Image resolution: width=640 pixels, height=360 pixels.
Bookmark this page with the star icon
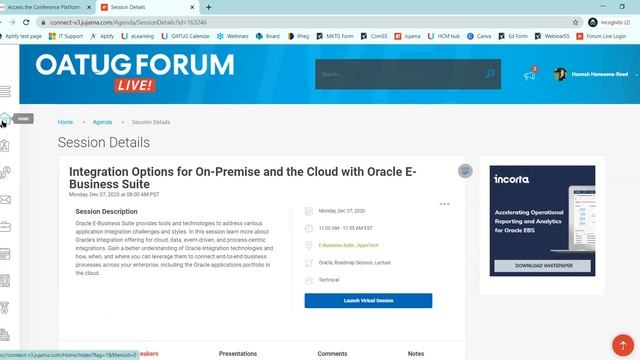click(576, 22)
